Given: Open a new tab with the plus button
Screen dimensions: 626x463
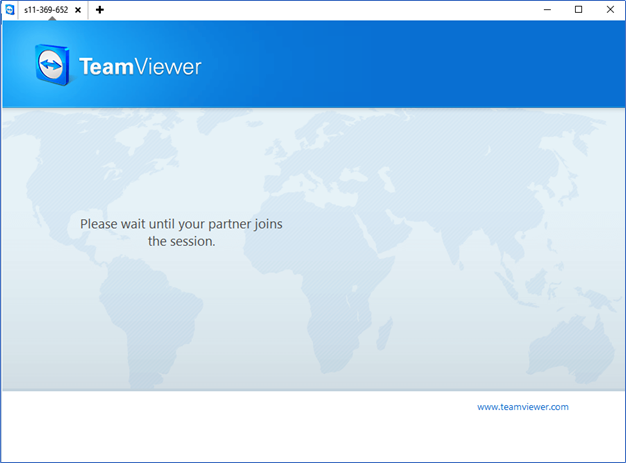Looking at the screenshot, I should [x=100, y=10].
